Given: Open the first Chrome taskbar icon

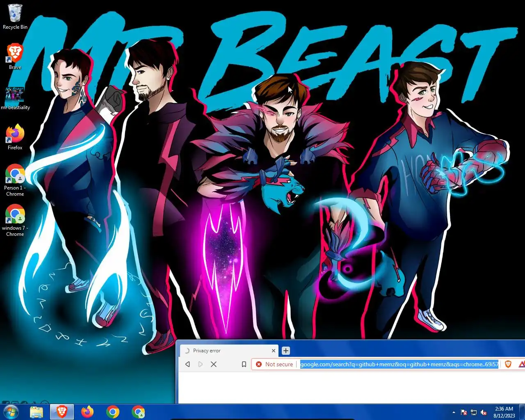Looking at the screenshot, I should pos(113,412).
